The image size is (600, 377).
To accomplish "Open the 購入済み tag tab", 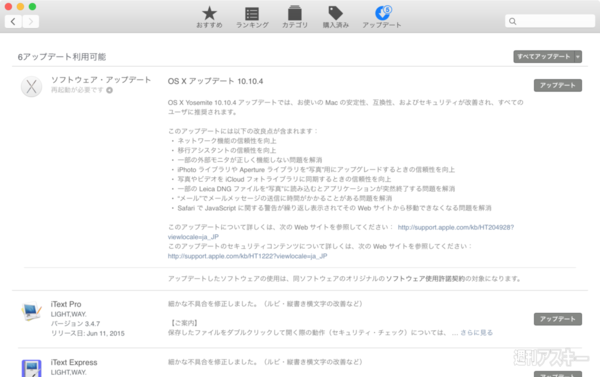I will pos(336,18).
